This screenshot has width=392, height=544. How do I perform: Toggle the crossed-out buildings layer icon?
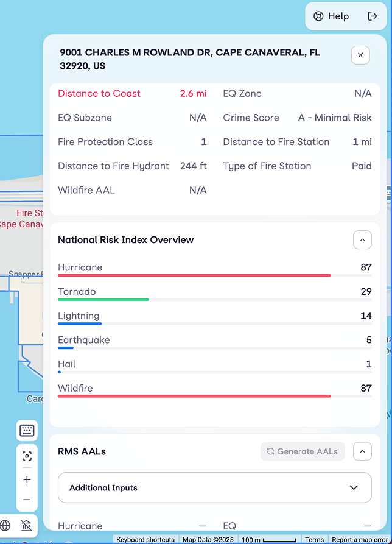point(26,525)
